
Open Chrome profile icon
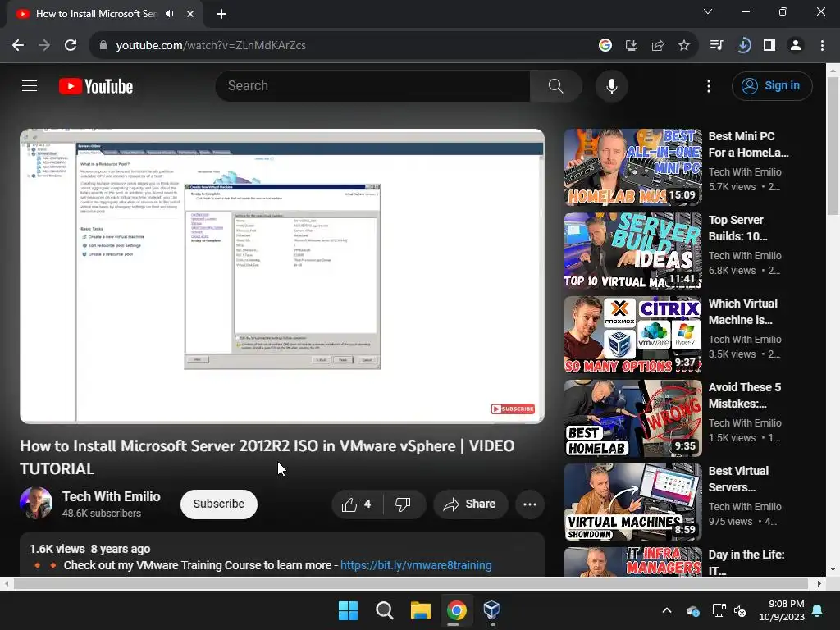796,45
